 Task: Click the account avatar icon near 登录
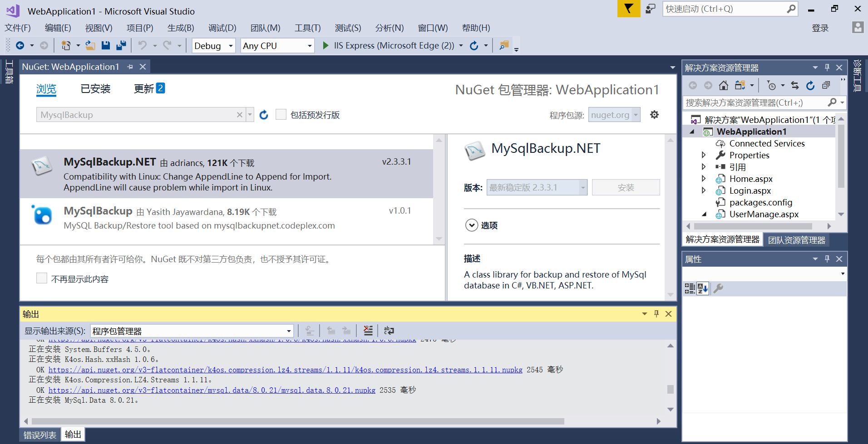[x=858, y=28]
